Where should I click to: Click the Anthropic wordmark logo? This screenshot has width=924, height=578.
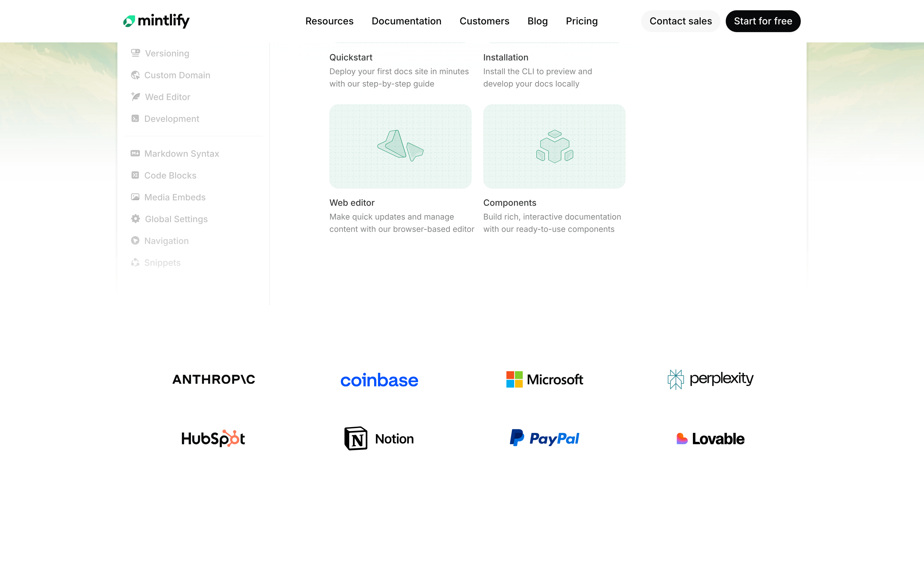(213, 379)
